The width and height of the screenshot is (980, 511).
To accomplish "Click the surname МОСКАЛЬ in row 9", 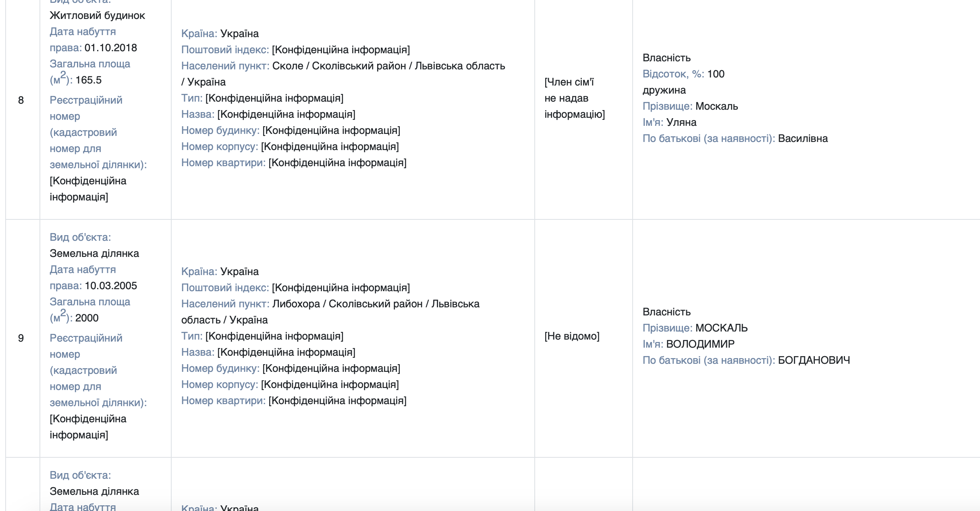I will click(722, 328).
